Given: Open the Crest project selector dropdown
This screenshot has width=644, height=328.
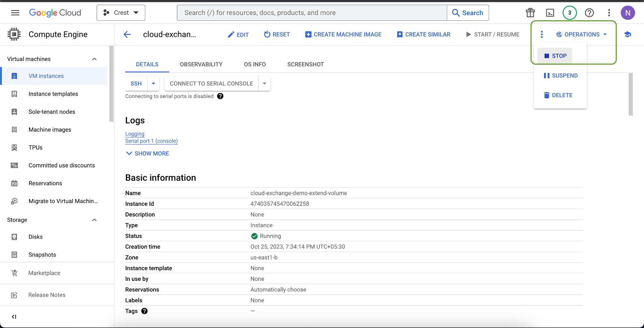Looking at the screenshot, I should [121, 13].
